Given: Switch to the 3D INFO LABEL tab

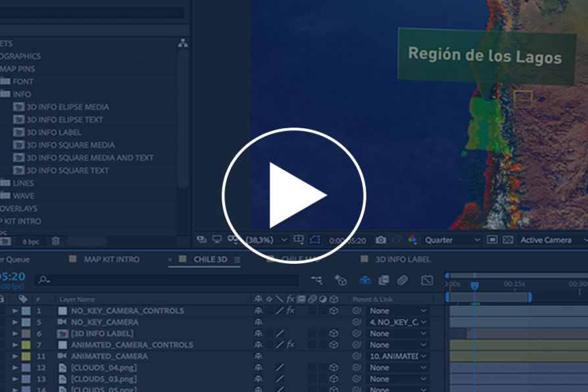Looking at the screenshot, I should point(403,259).
